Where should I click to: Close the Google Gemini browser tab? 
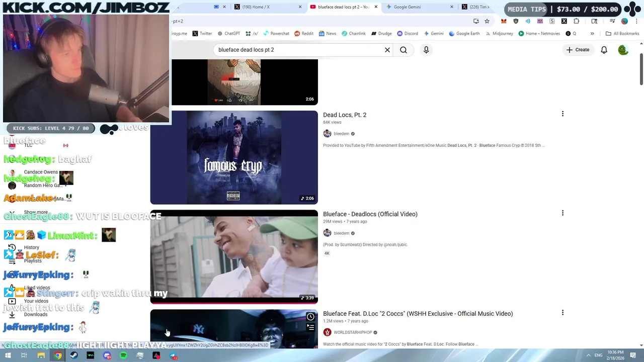(451, 7)
